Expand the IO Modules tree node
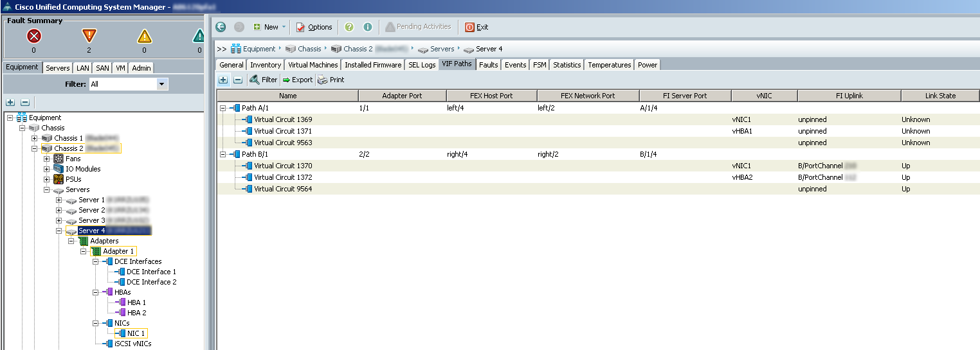The image size is (980, 350). [47, 169]
